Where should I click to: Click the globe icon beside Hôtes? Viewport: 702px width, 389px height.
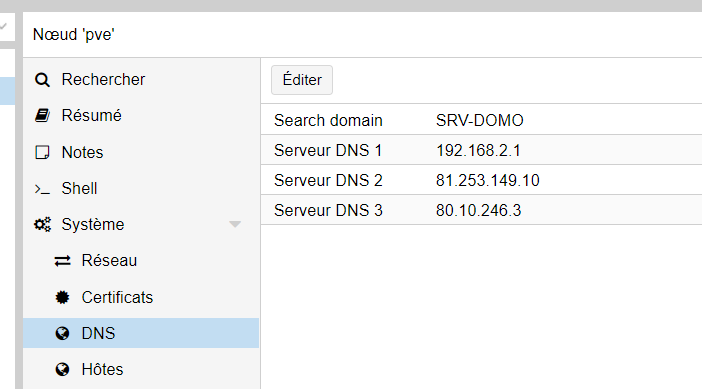click(x=62, y=369)
